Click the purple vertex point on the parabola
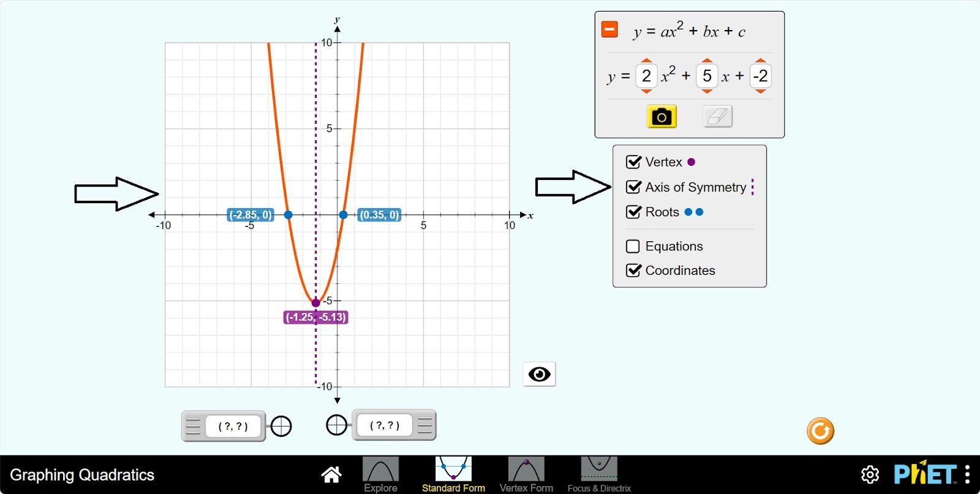 click(316, 303)
